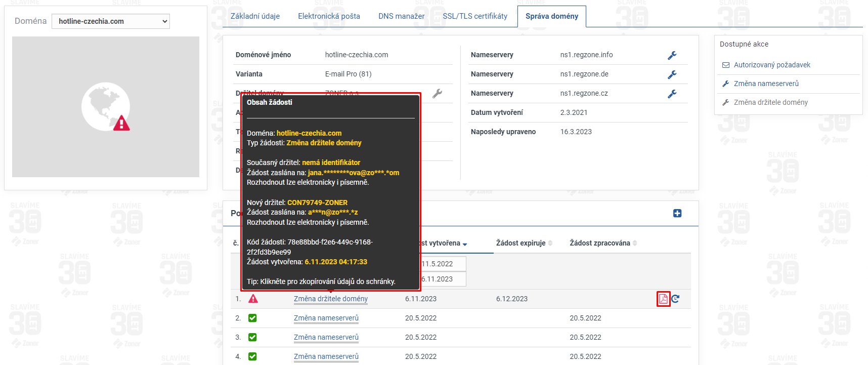
Task: Click the red warning icon in row 1
Action: 253,299
